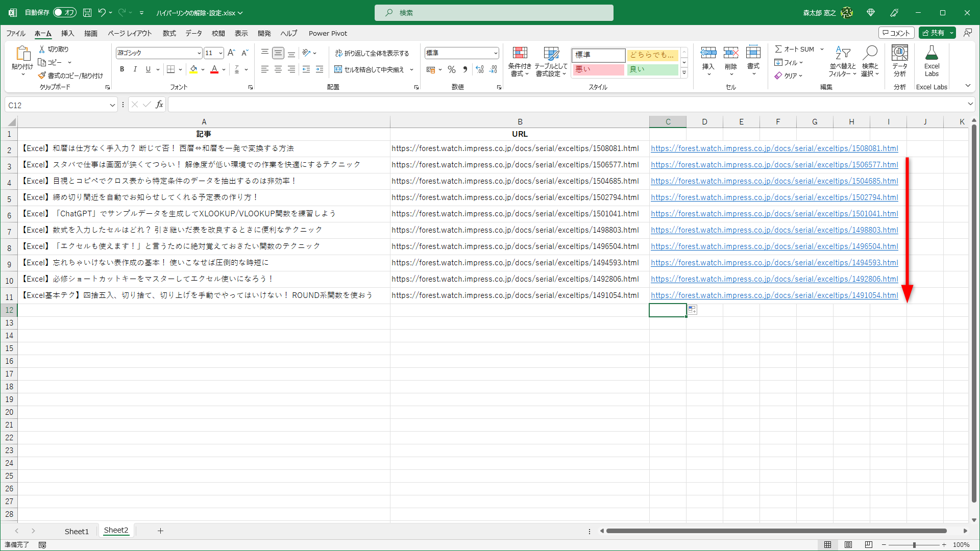Toggle underline formatting
This screenshot has height=551, width=980.
(147, 69)
